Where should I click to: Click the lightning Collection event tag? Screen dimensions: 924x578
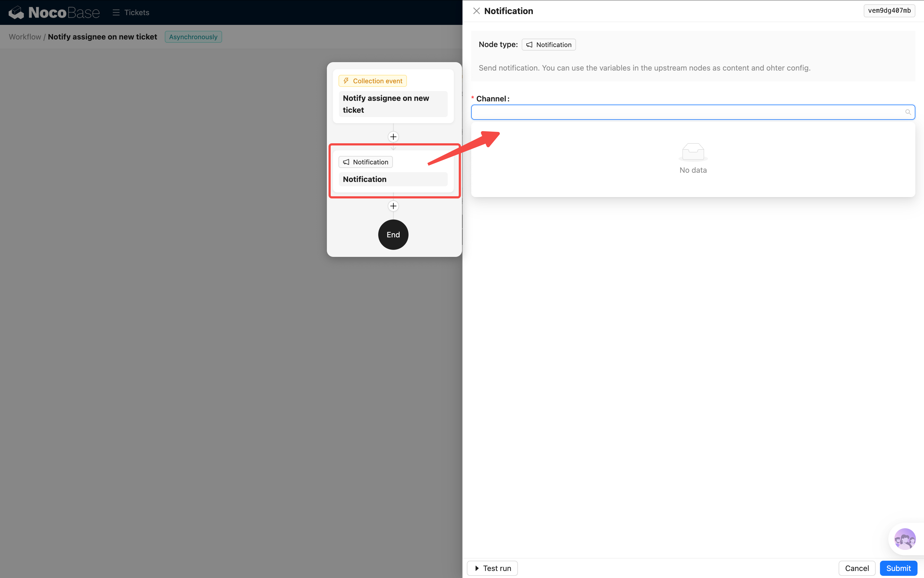372,81
